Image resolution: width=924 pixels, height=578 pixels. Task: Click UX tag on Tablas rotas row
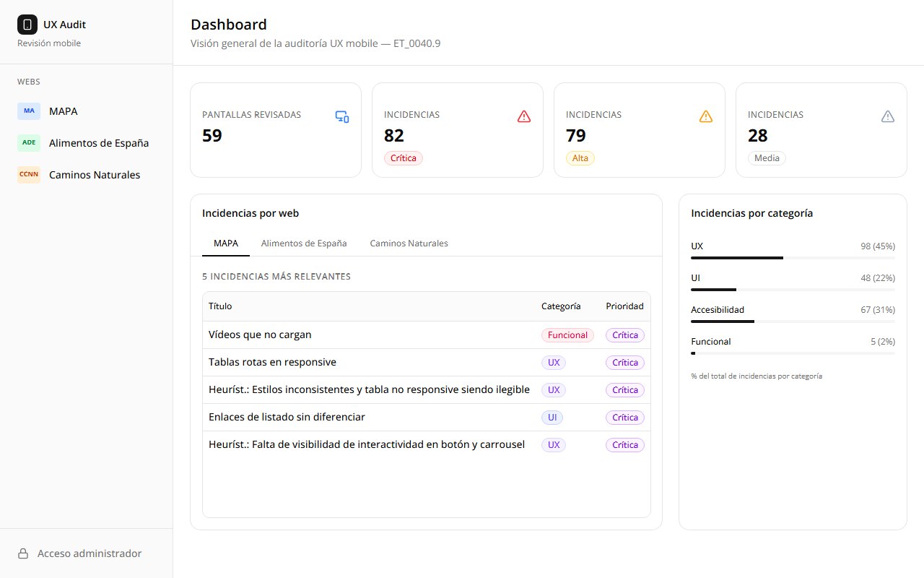[554, 363]
